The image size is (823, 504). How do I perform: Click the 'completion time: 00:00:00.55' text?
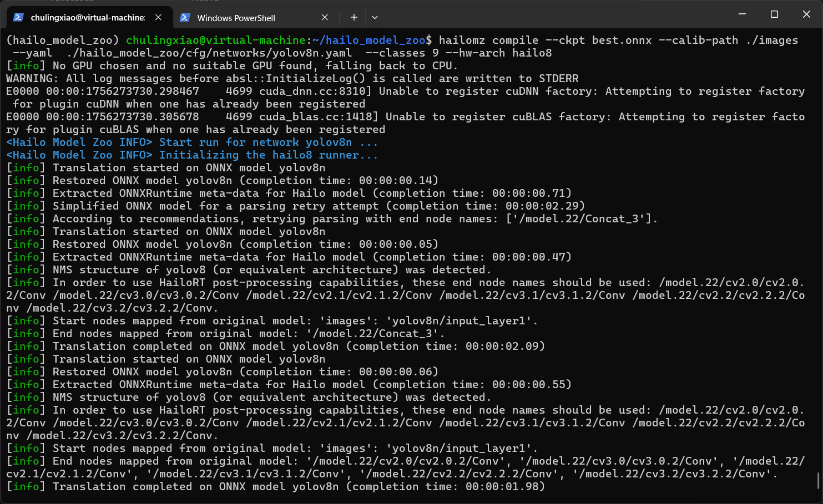472,384
